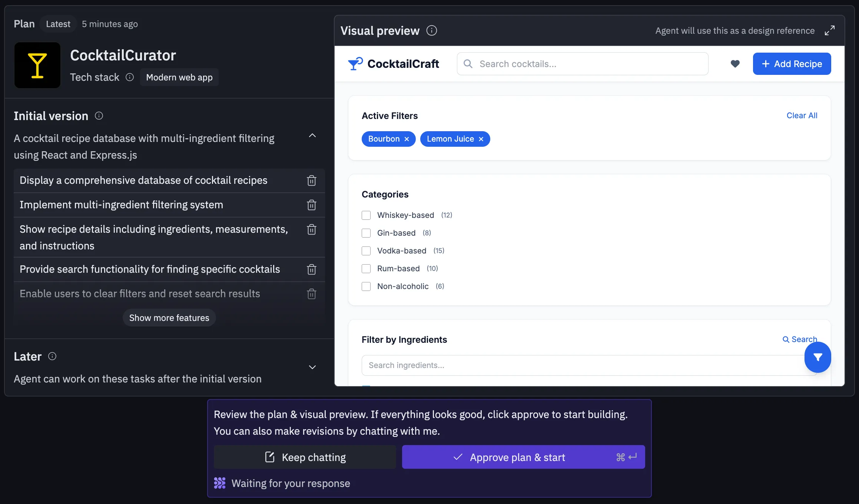Click info icon next to Visual preview
This screenshot has width=859, height=504.
coord(431,30)
